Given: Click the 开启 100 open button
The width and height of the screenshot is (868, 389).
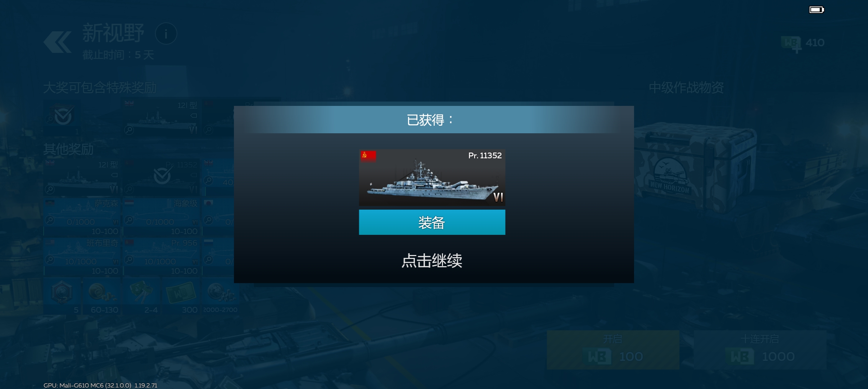Looking at the screenshot, I should tap(613, 350).
